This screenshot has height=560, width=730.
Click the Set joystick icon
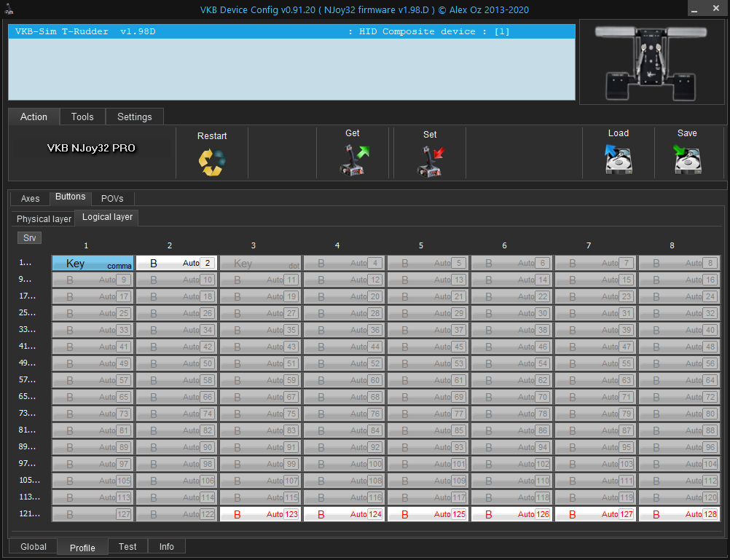430,162
